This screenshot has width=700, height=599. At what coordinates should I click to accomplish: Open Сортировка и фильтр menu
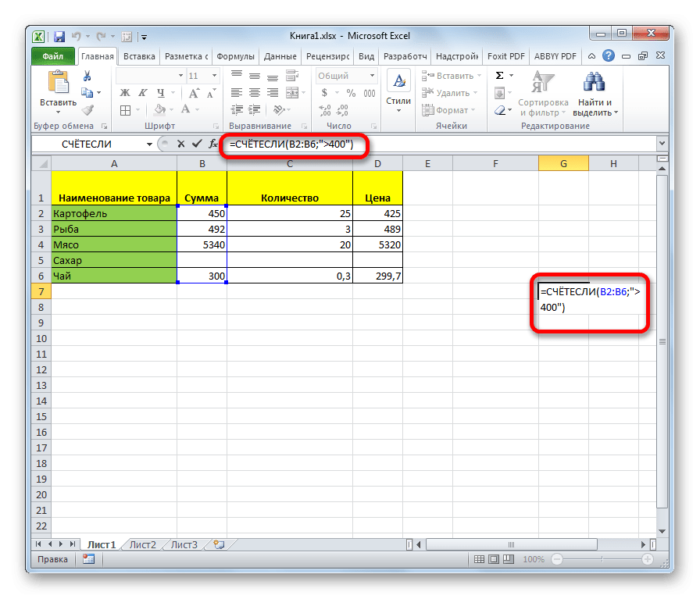coord(543,94)
